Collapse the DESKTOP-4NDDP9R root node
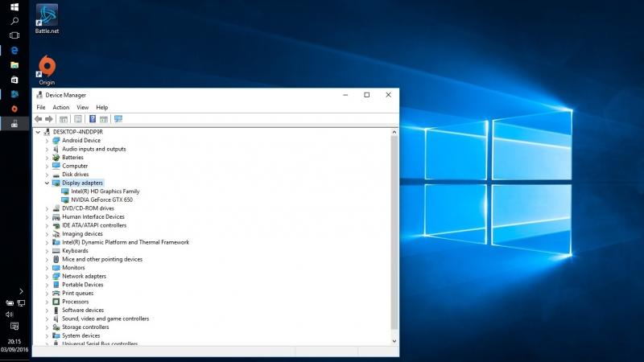The height and width of the screenshot is (362, 644). tap(38, 132)
